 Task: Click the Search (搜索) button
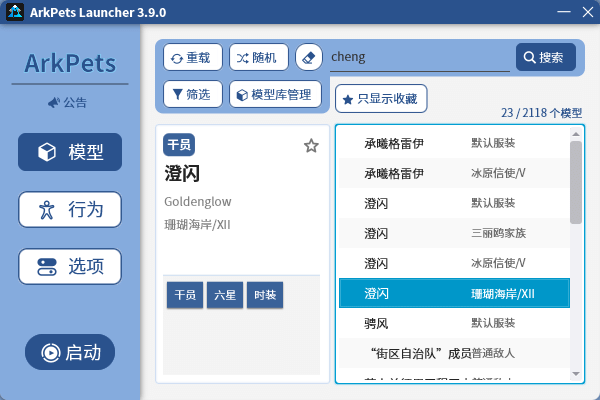click(545, 58)
